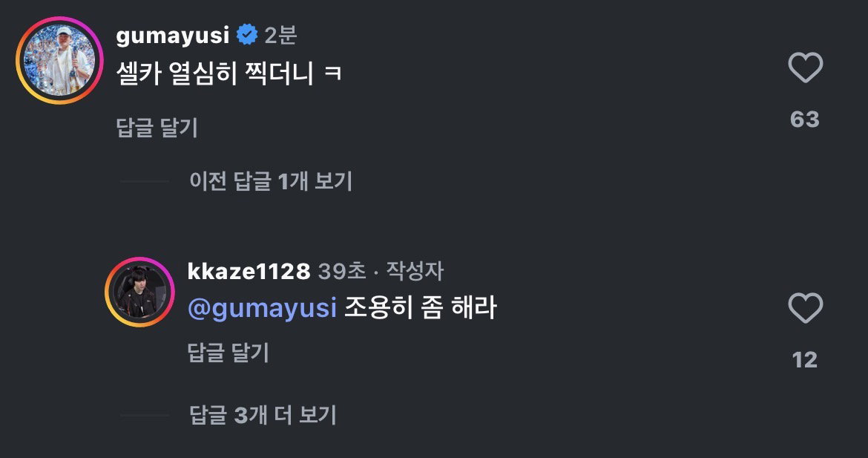View the 12 likes count on kkaze1128's reply
The width and height of the screenshot is (868, 458).
(x=805, y=360)
